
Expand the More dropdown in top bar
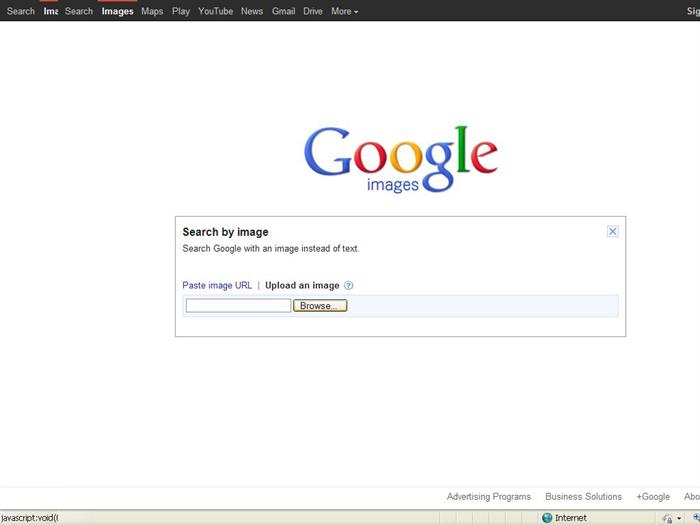(344, 11)
